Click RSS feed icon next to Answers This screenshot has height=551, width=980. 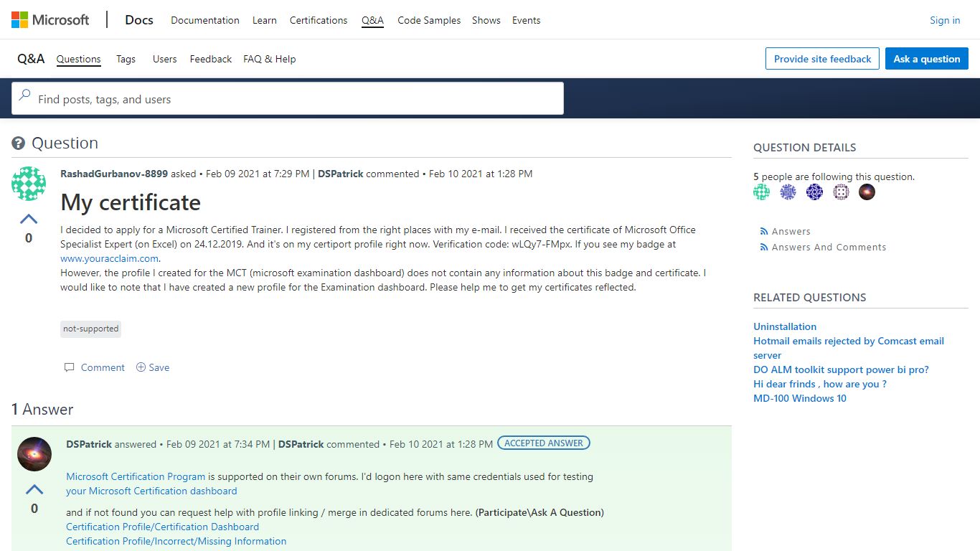763,232
